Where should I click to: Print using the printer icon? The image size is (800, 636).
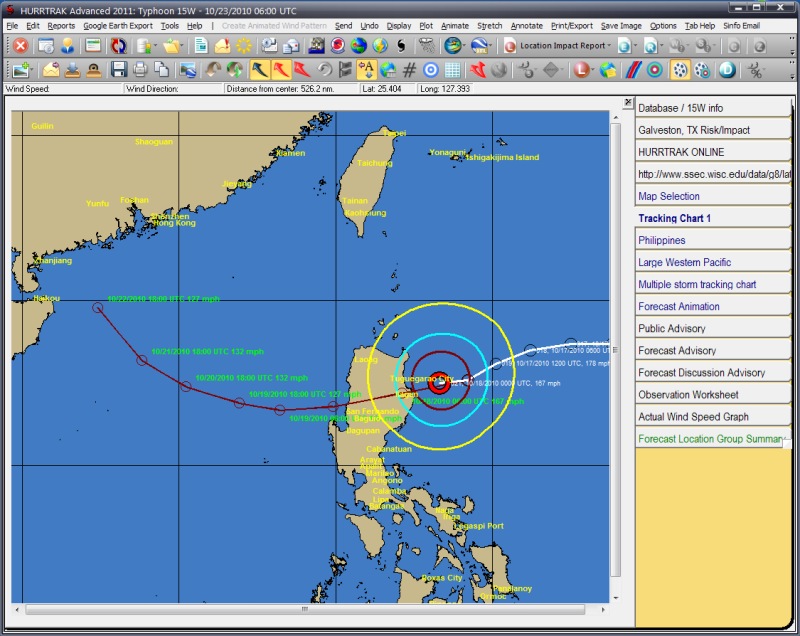[140, 70]
